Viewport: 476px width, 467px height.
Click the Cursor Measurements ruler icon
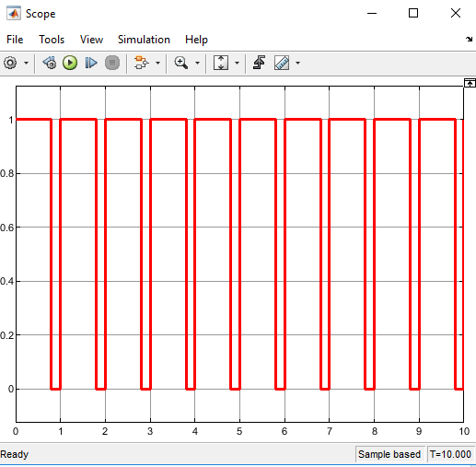282,63
